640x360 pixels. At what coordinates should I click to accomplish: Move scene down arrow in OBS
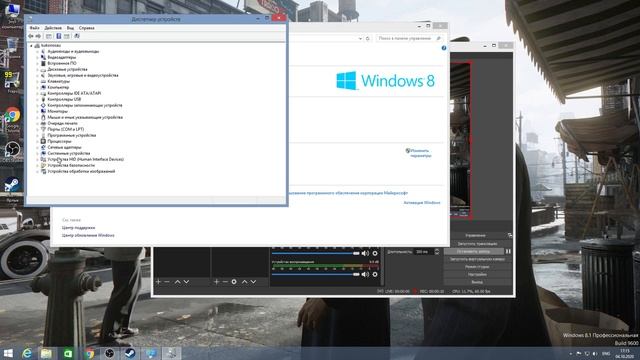click(187, 282)
